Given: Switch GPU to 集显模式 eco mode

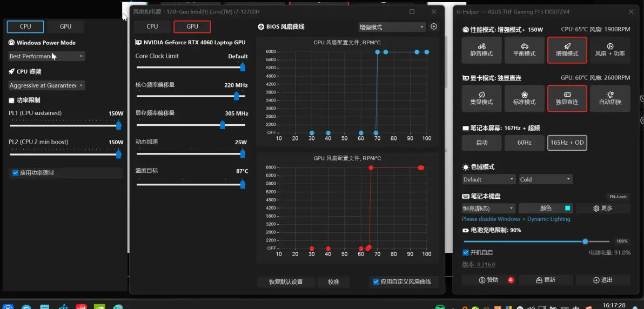Looking at the screenshot, I should click(x=481, y=99).
